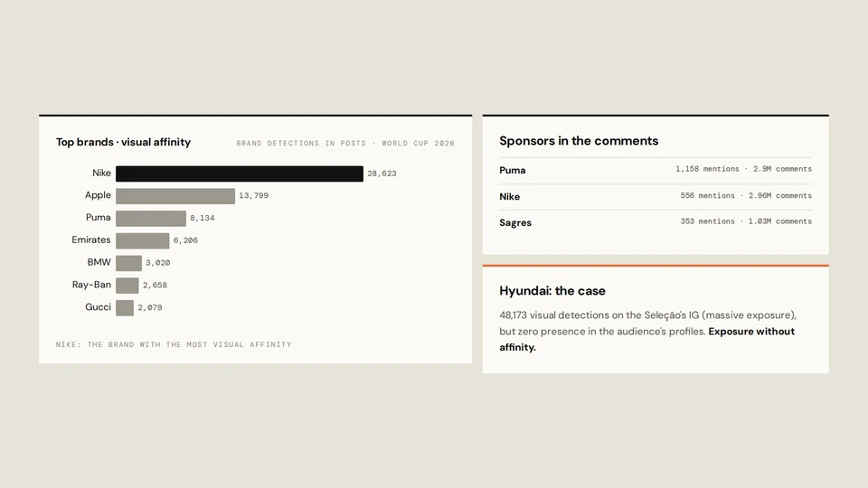Click the Nike bar in the chart
Image resolution: width=868 pixels, height=488 pixels.
(x=239, y=174)
